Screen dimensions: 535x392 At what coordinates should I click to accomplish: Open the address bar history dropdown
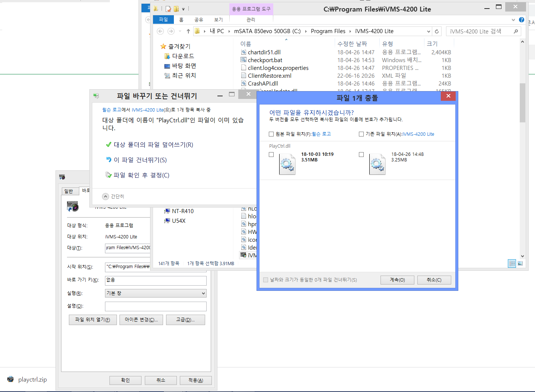coord(429,31)
